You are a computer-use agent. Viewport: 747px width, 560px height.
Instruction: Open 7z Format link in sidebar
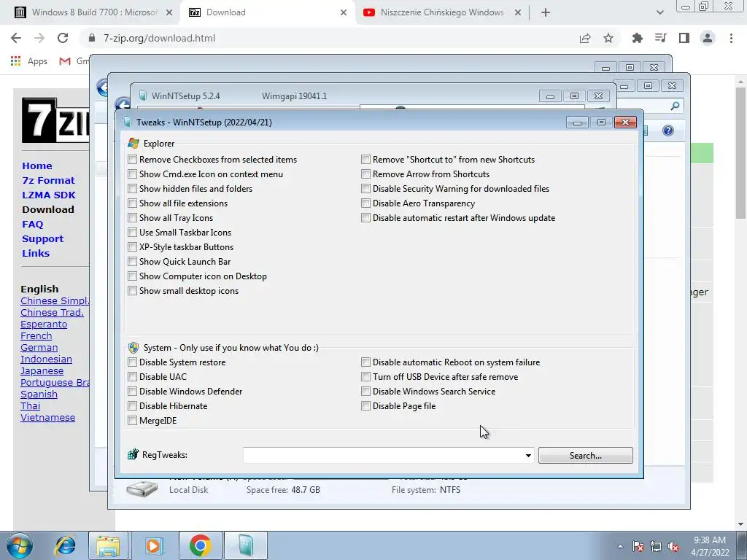click(49, 181)
